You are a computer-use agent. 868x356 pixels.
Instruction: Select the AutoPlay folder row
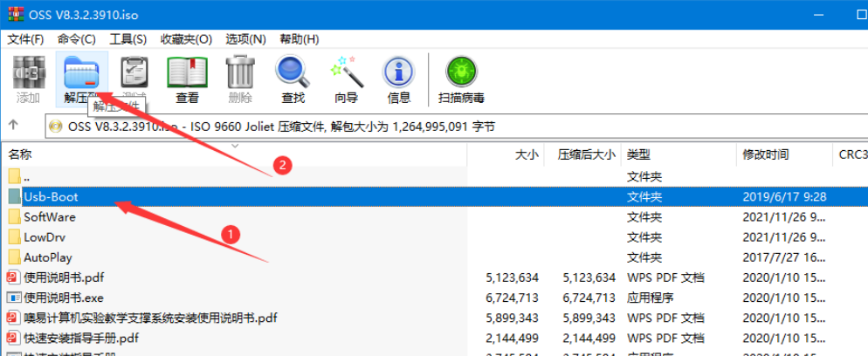pos(48,257)
